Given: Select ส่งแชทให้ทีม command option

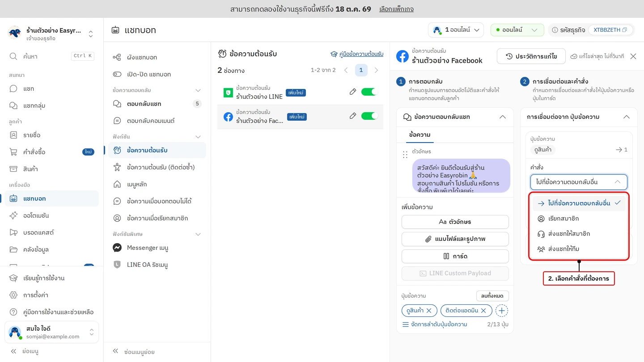Looking at the screenshot, I should pos(579,249).
